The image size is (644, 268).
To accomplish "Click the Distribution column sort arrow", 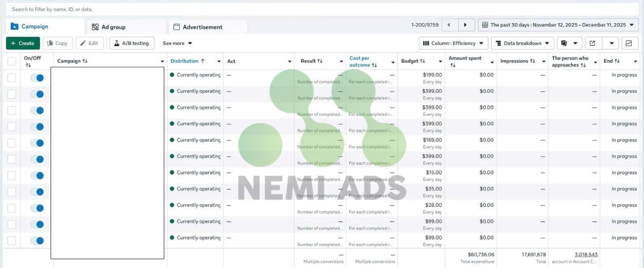I will point(203,61).
